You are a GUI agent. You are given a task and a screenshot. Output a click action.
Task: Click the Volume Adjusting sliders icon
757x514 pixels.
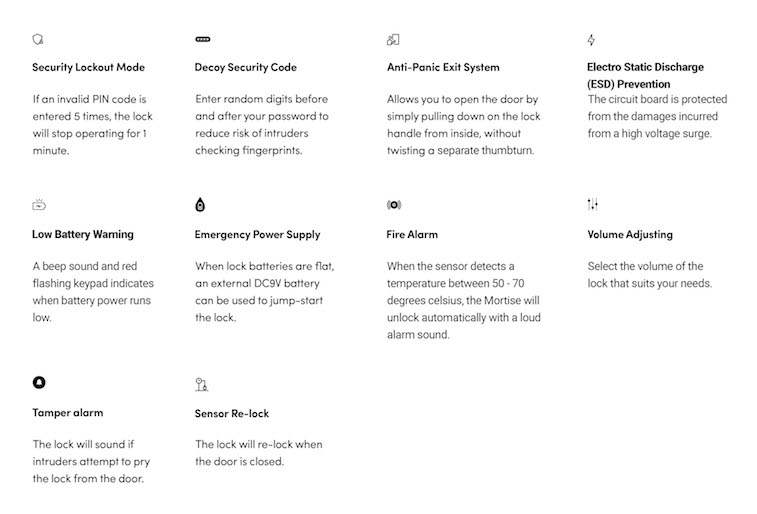click(592, 205)
